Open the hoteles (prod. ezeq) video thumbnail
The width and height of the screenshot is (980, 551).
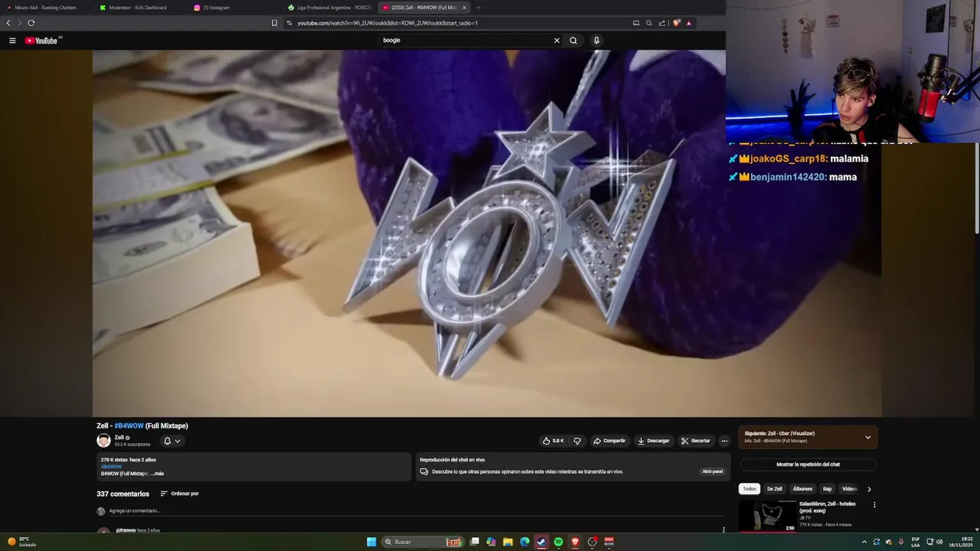pos(768,516)
